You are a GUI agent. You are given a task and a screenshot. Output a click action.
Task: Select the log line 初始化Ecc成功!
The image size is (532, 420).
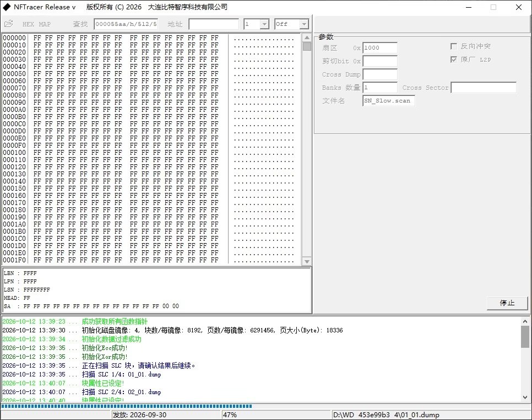[65, 348]
